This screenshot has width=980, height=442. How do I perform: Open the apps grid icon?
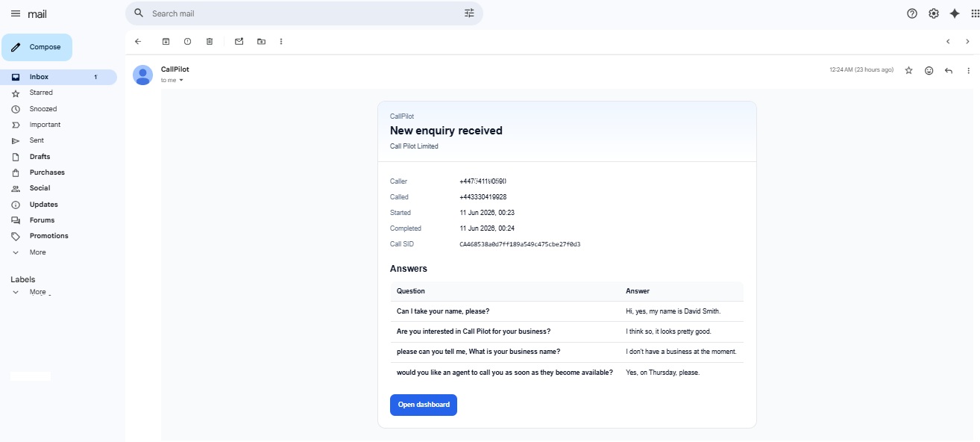976,13
